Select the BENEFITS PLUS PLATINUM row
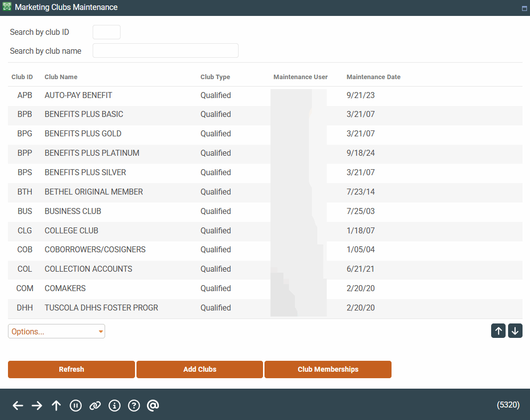The height and width of the screenshot is (420, 530). coord(92,153)
